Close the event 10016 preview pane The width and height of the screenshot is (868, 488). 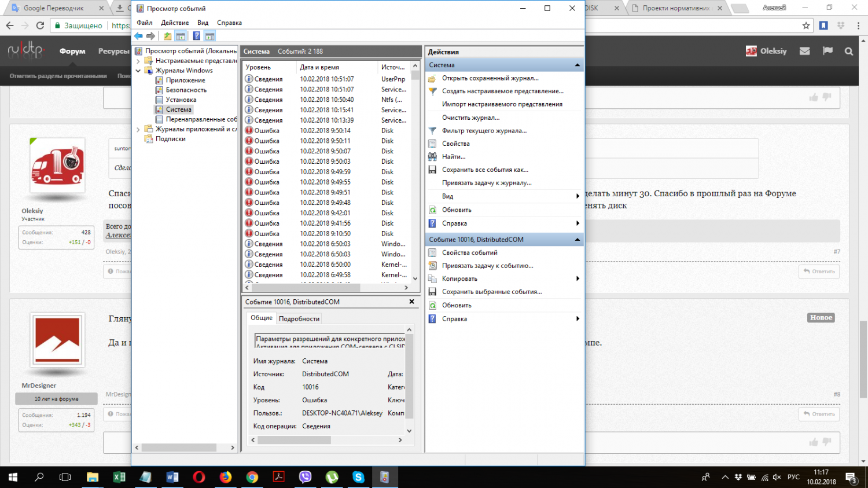click(411, 302)
